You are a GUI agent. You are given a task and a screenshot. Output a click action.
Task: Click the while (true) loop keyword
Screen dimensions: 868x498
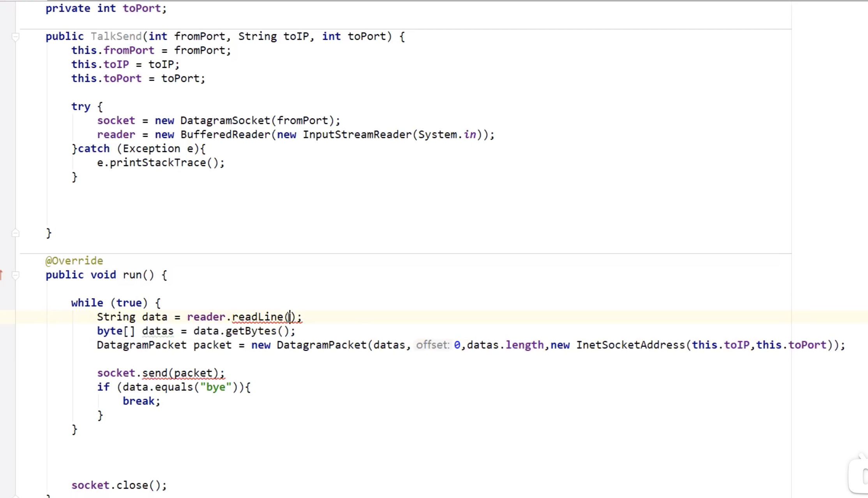(87, 303)
